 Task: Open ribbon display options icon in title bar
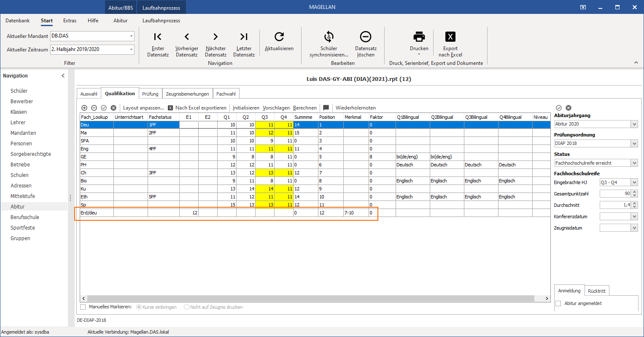[583, 7]
